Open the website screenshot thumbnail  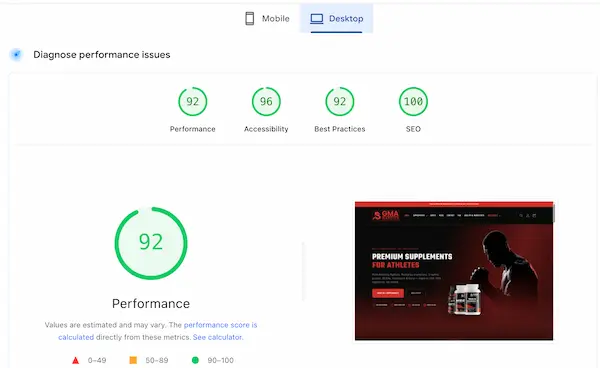pos(454,271)
